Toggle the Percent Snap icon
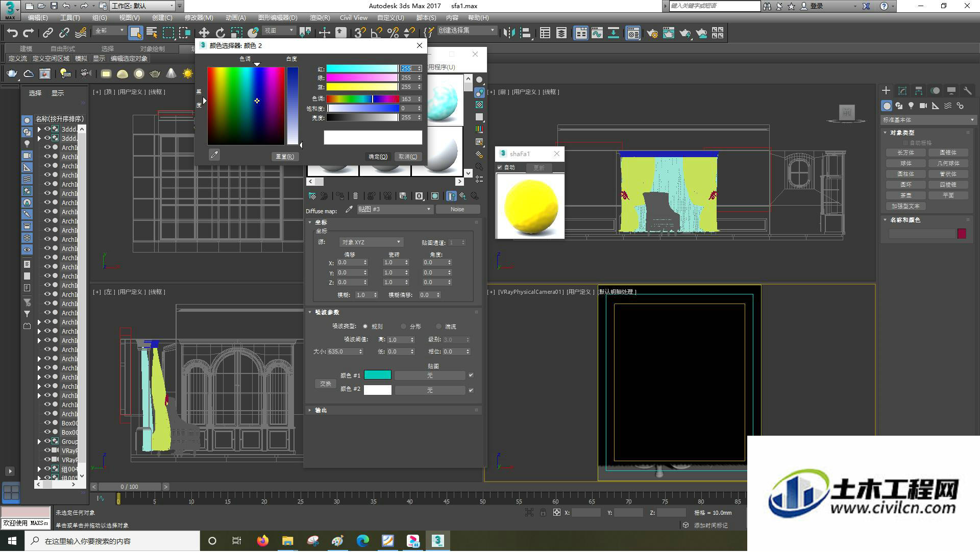This screenshot has height=552, width=980. click(393, 33)
